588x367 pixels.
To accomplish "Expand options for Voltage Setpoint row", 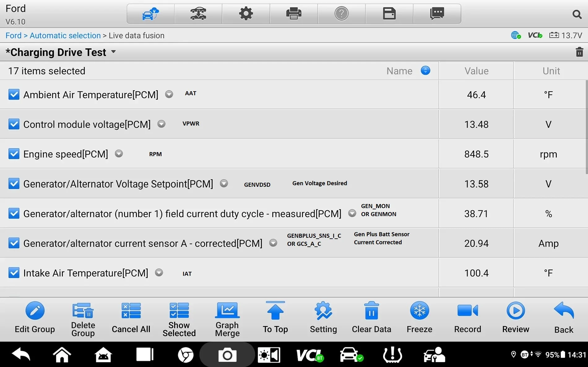I will [224, 183].
